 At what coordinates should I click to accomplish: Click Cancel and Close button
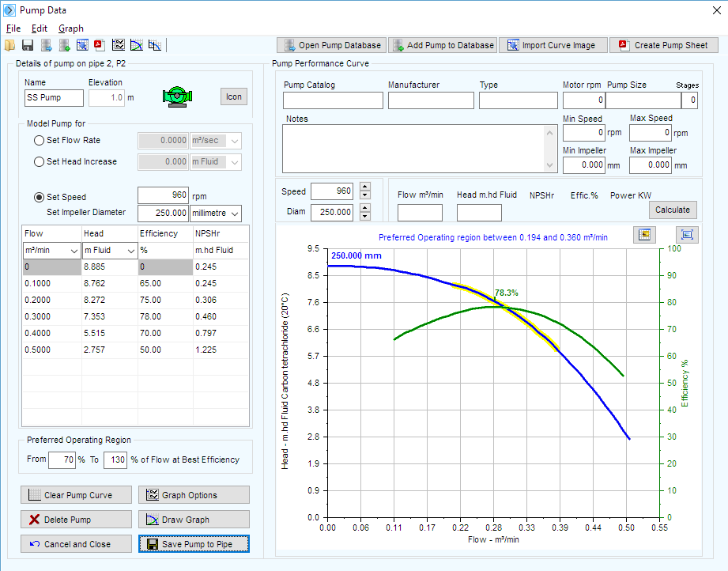(x=76, y=544)
